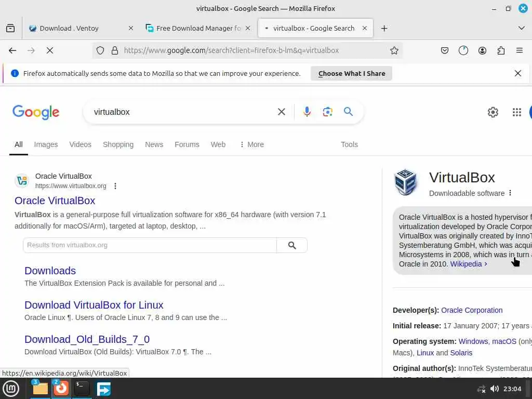Select the Web results tab
Image resolution: width=532 pixels, height=399 pixels.
pos(218,144)
